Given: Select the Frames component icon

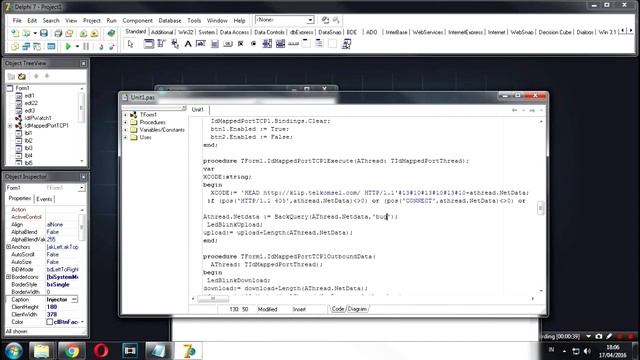Looking at the screenshot, I should tap(149, 44).
